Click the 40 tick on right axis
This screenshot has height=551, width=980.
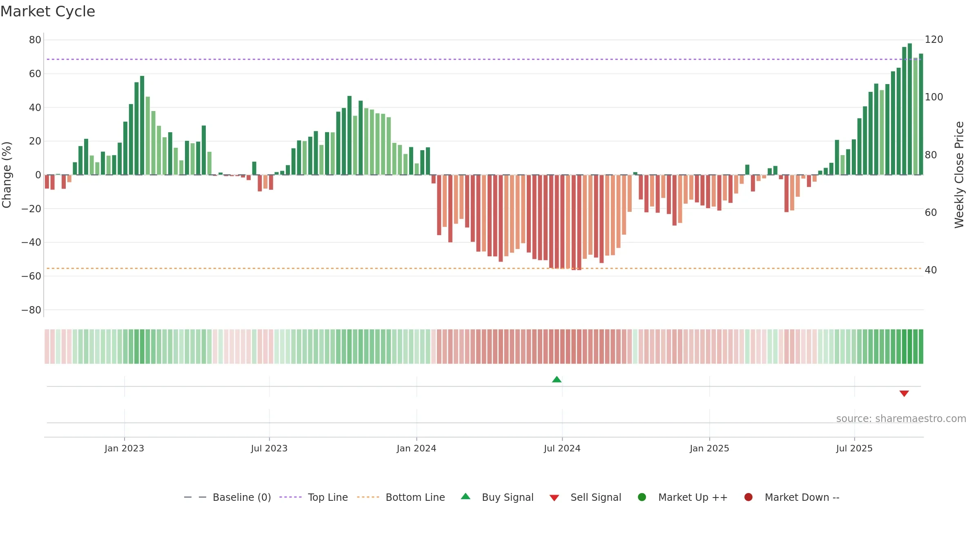coord(931,270)
